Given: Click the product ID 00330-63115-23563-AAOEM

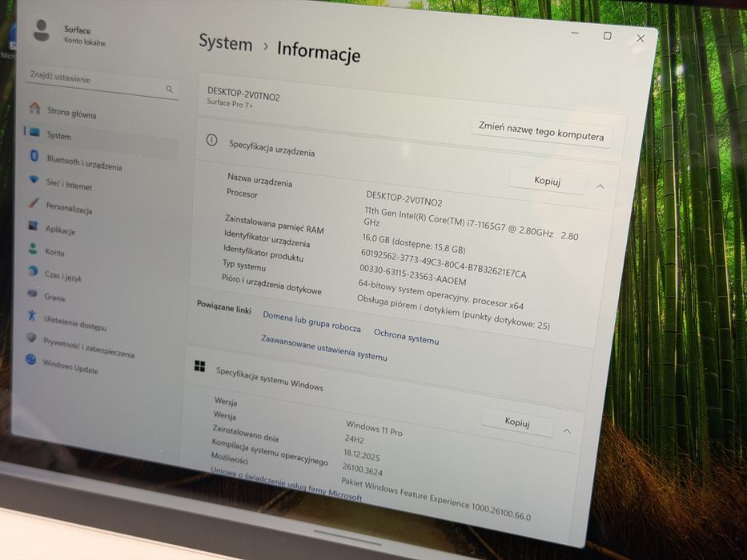Looking at the screenshot, I should (x=412, y=275).
